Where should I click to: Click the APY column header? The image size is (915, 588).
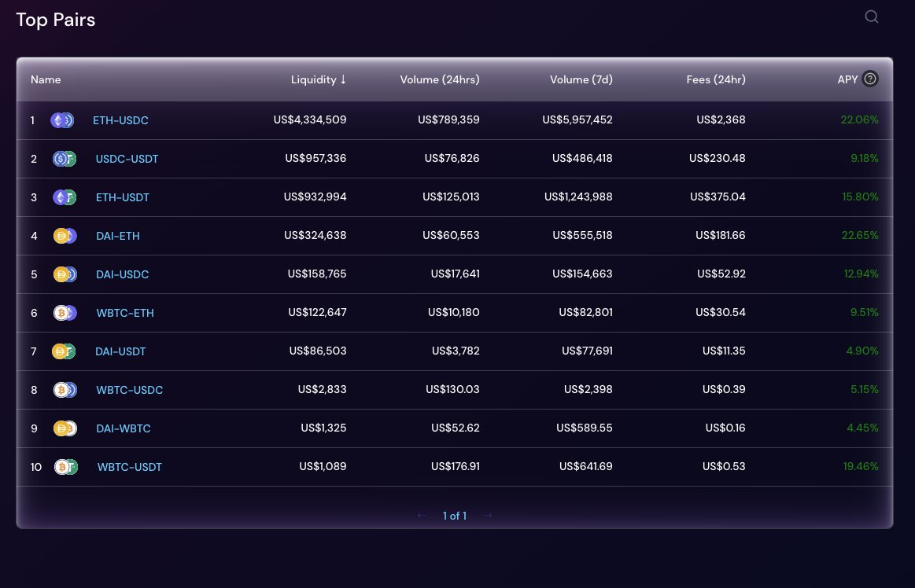click(847, 79)
